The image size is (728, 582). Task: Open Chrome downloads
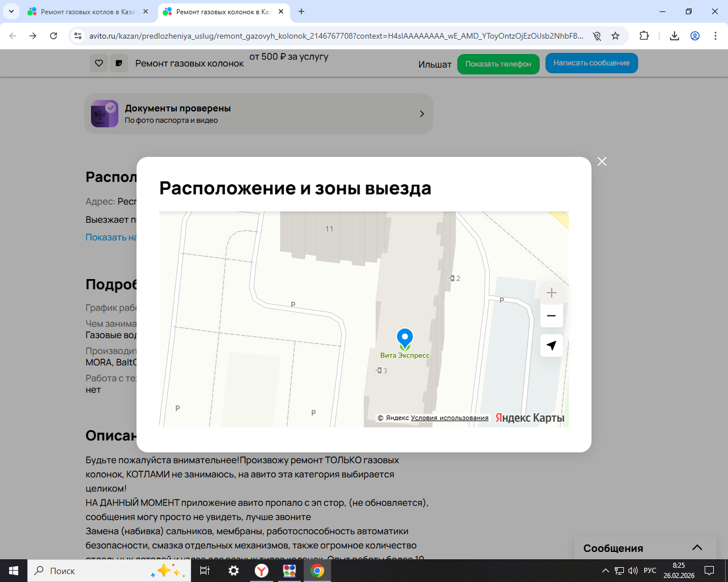(674, 36)
